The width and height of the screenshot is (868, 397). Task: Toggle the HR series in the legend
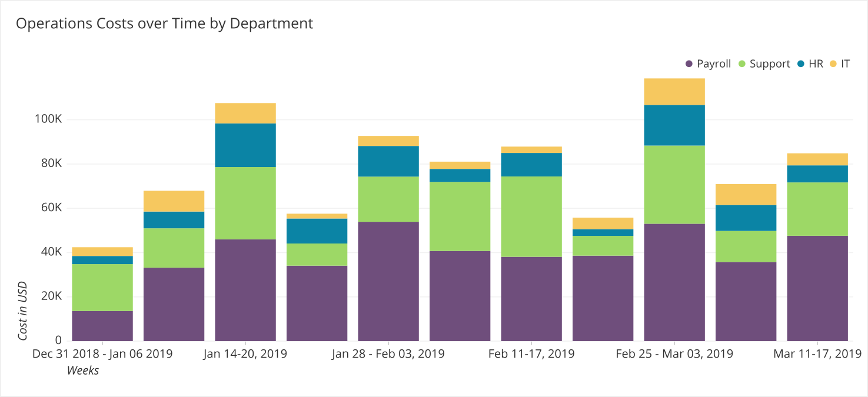pos(810,64)
